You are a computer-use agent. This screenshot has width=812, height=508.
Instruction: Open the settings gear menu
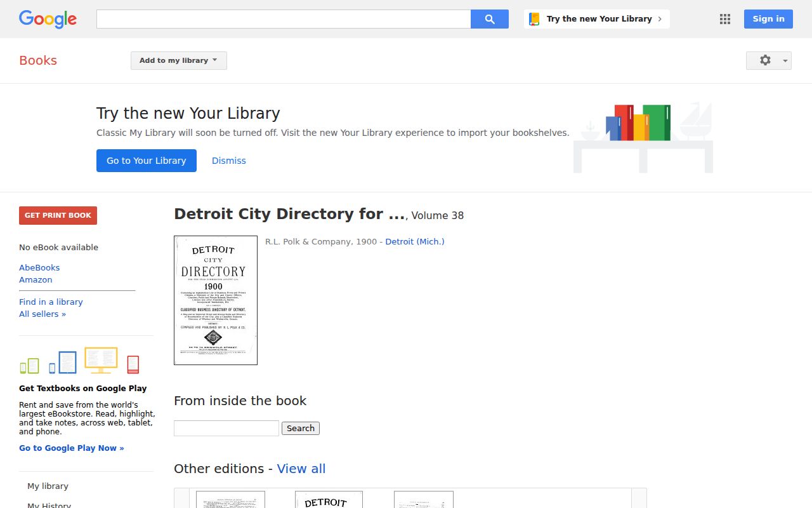click(769, 60)
